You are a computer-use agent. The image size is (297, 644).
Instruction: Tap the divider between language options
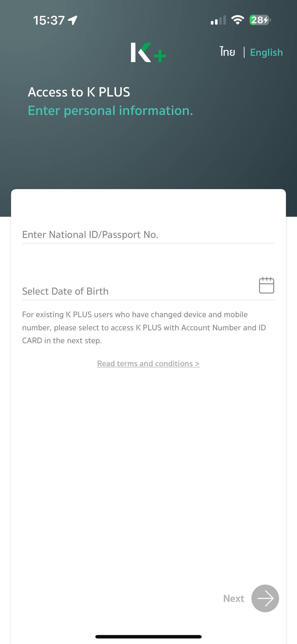coord(244,52)
